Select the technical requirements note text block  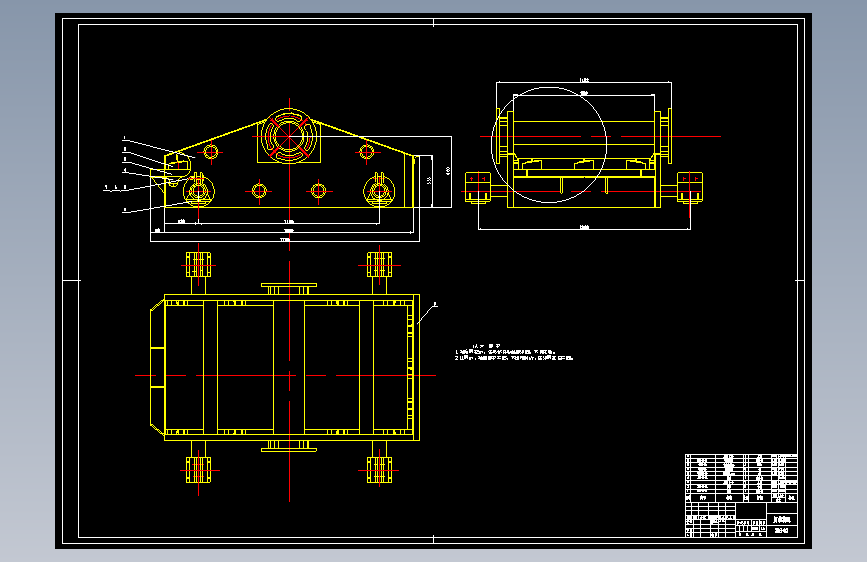(x=514, y=352)
